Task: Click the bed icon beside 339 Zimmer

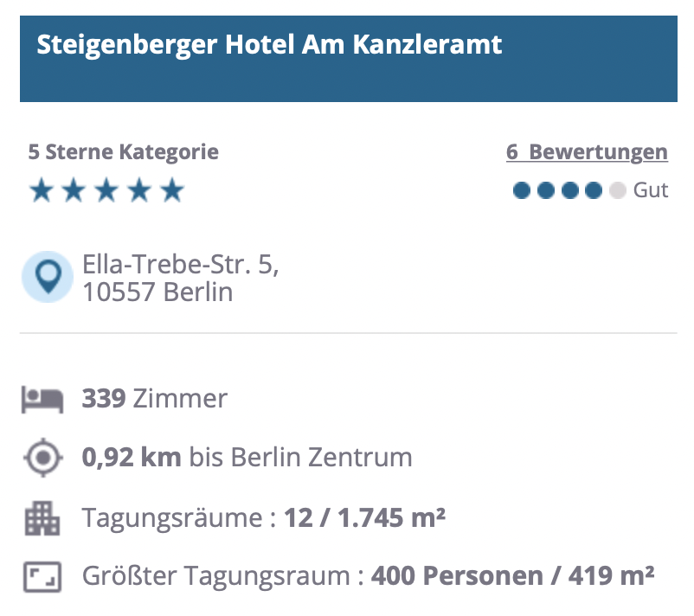Action: pyautogui.click(x=42, y=400)
